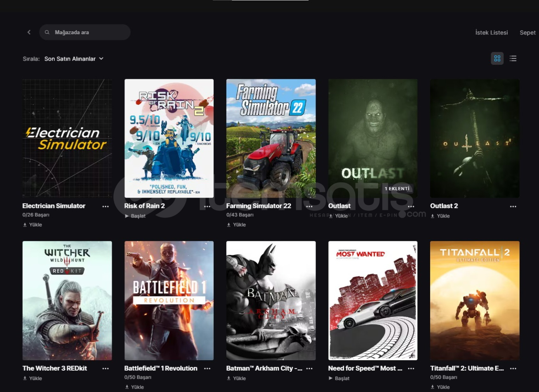Open the Battlefield 1 Revolution cover art

coord(169,300)
